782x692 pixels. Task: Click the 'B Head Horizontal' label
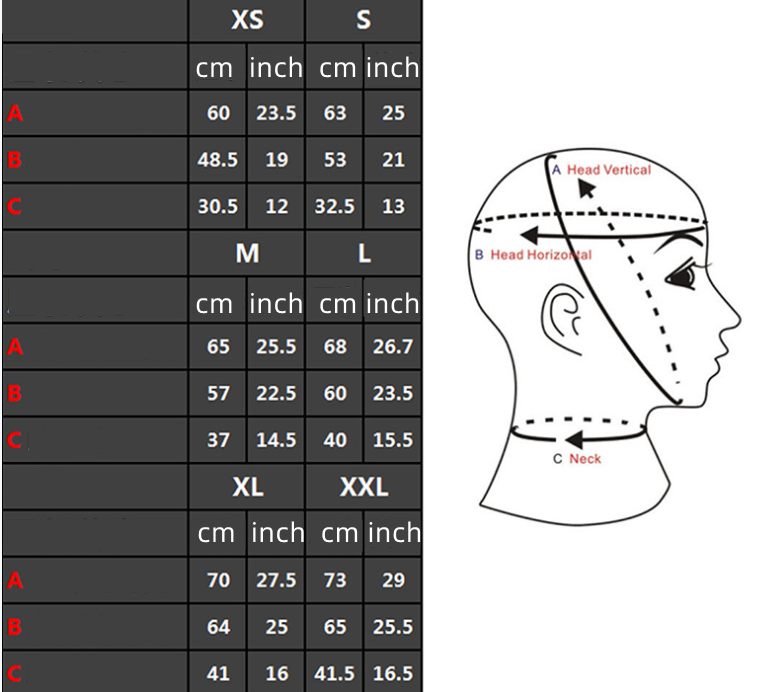pyautogui.click(x=533, y=255)
